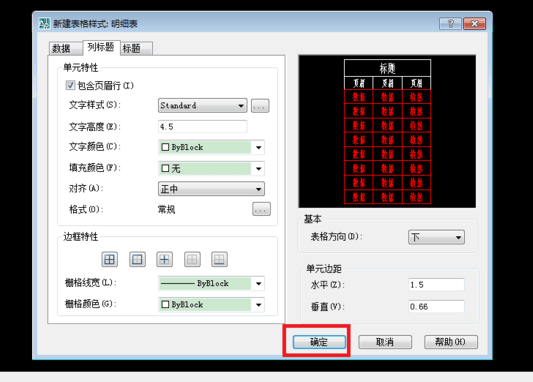The width and height of the screenshot is (533, 382).
Task: Click the 确定 button
Action: [x=319, y=342]
